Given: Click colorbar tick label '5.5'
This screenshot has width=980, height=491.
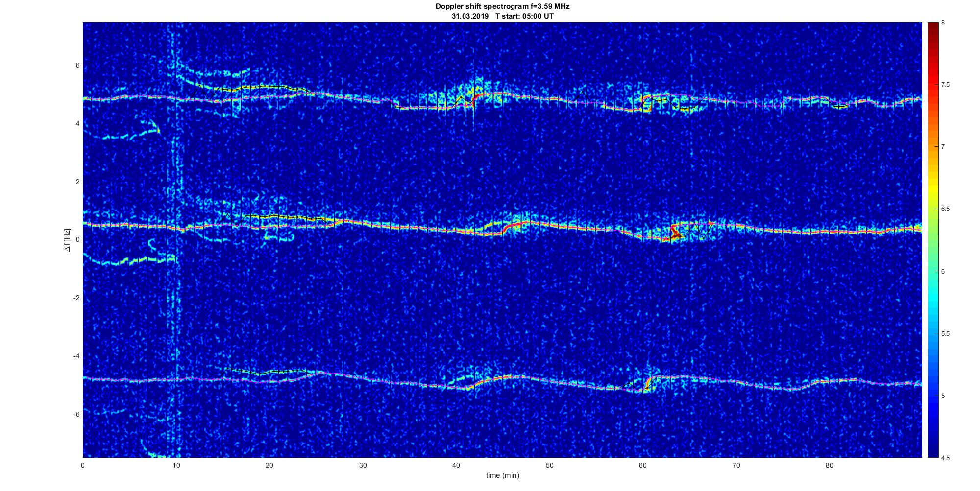Looking at the screenshot, I should pos(946,333).
